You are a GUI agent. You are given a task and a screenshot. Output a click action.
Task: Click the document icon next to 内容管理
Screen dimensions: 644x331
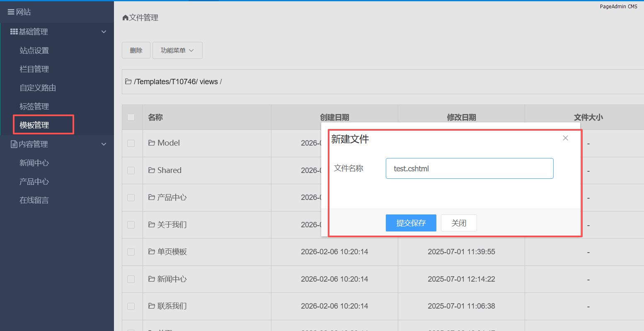[14, 144]
